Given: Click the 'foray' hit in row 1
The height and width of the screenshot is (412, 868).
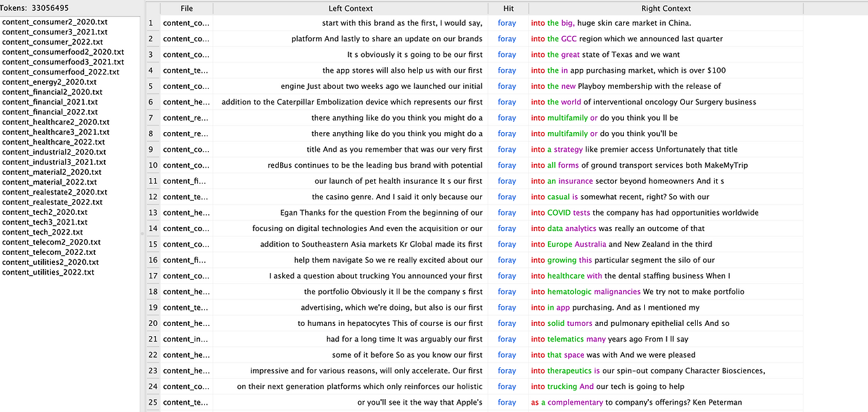Looking at the screenshot, I should 507,23.
